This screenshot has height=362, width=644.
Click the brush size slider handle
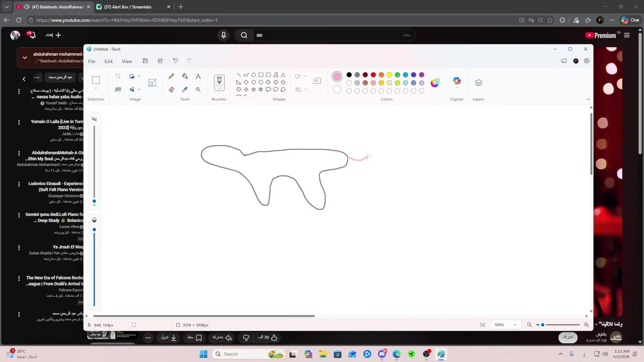[x=94, y=202]
